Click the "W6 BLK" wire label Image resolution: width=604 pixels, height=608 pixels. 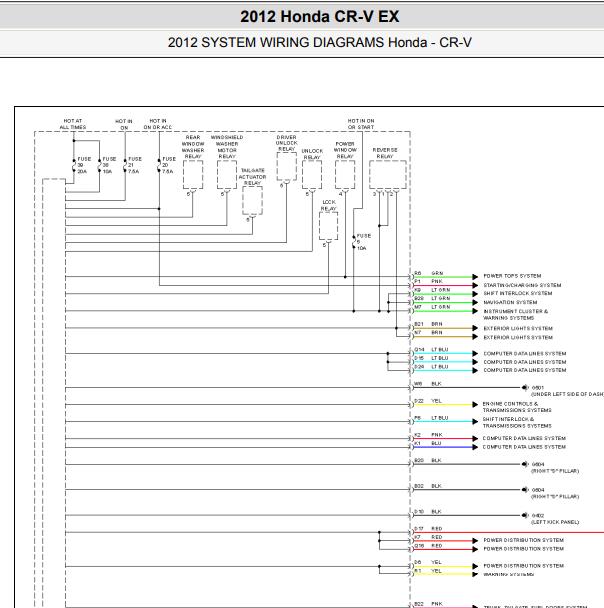[x=428, y=384]
